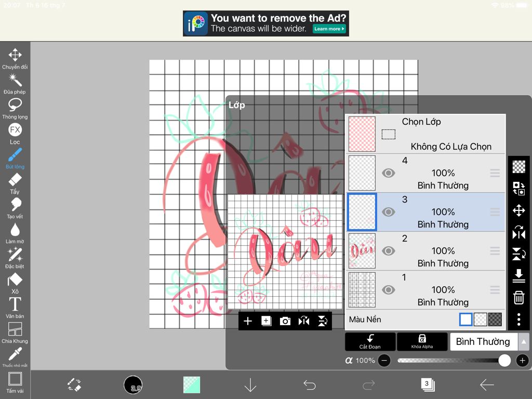Click layer 4 reorder handle
The height and width of the screenshot is (399, 532).
tap(495, 173)
